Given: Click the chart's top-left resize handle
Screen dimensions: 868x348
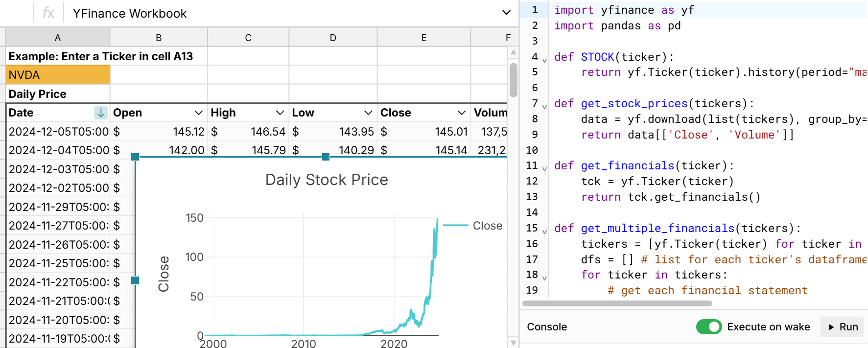Looking at the screenshot, I should click(135, 157).
